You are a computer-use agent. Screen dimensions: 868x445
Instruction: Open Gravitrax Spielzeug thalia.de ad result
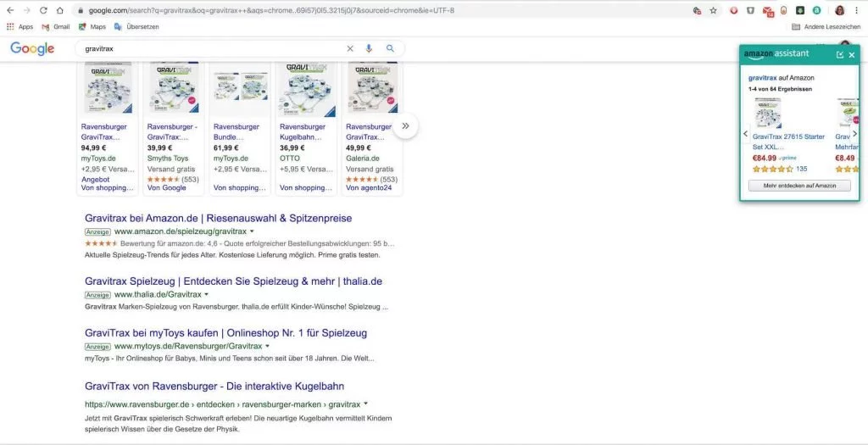[x=233, y=281]
